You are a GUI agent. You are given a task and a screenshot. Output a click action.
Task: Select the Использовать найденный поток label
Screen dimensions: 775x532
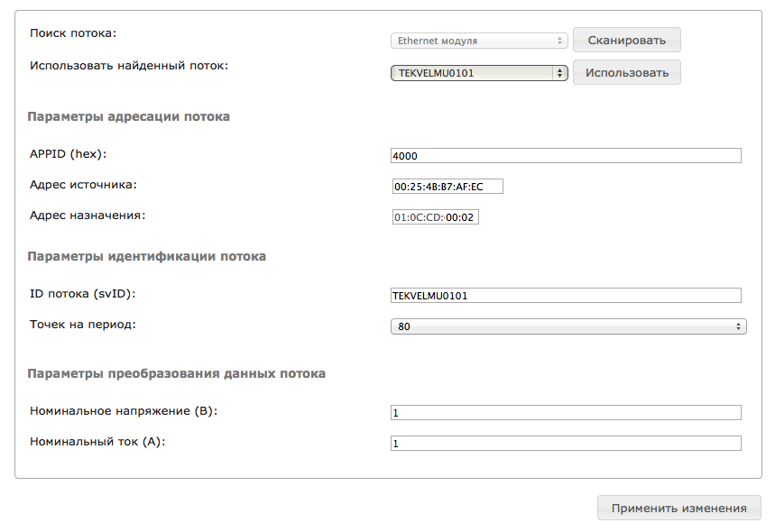coord(129,66)
